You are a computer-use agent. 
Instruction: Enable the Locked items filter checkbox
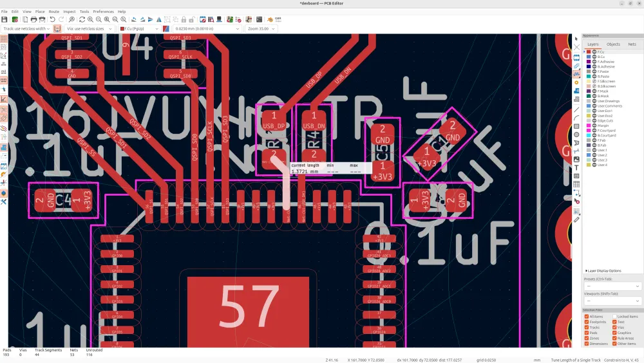point(616,317)
